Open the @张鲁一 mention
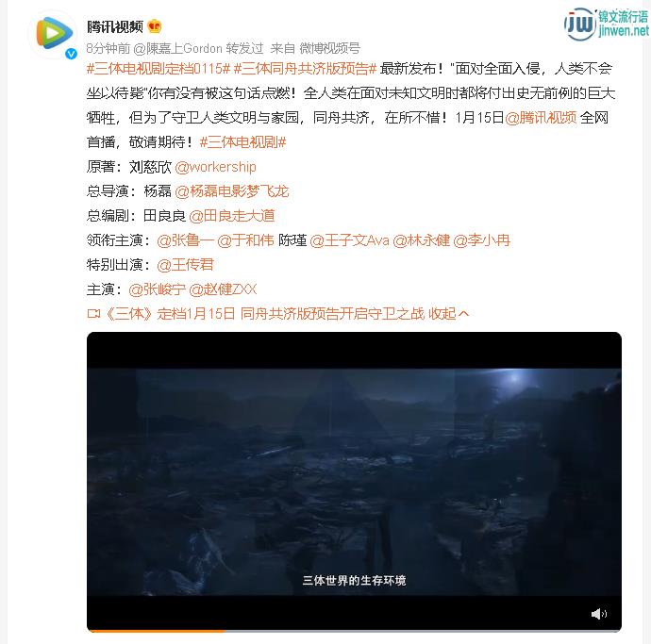The image size is (651, 644). (185, 240)
